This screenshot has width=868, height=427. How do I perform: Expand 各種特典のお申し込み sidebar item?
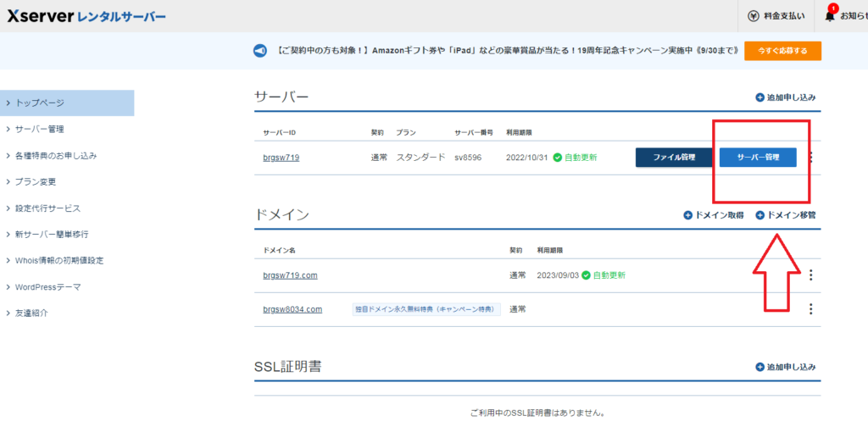point(56,155)
